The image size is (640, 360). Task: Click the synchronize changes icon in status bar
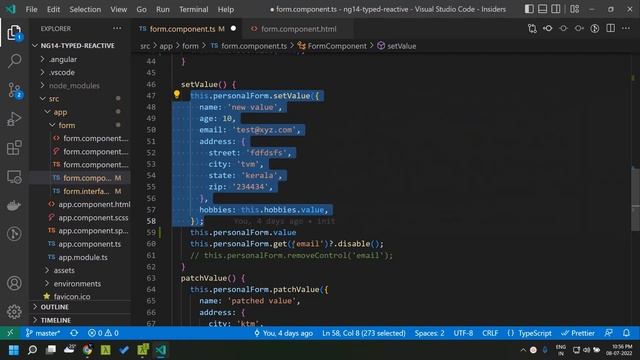pyautogui.click(x=74, y=333)
